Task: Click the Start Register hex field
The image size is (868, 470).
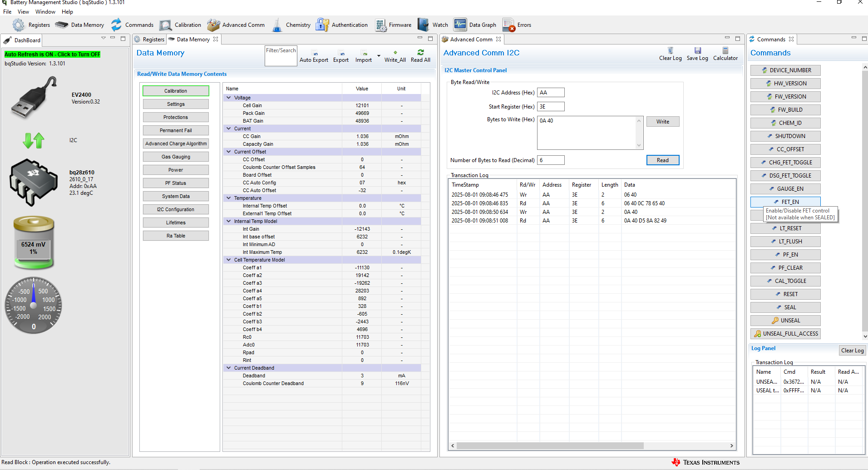Action: (x=551, y=107)
